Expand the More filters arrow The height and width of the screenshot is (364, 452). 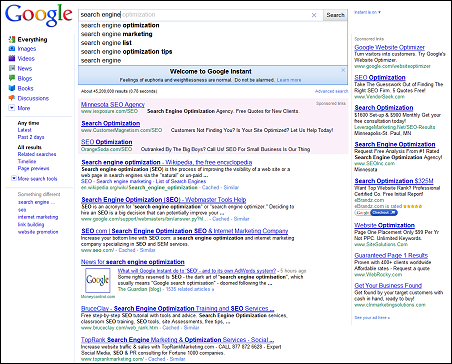click(12, 108)
